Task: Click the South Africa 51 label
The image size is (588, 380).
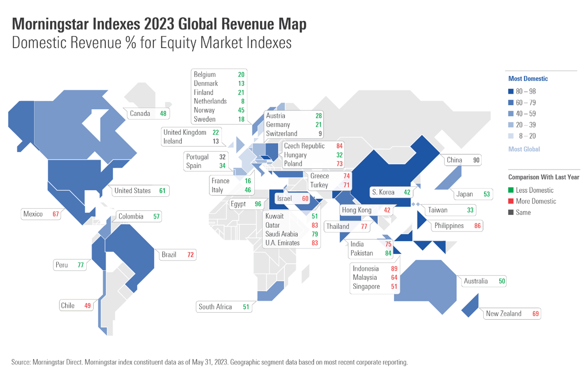Action: (x=224, y=307)
